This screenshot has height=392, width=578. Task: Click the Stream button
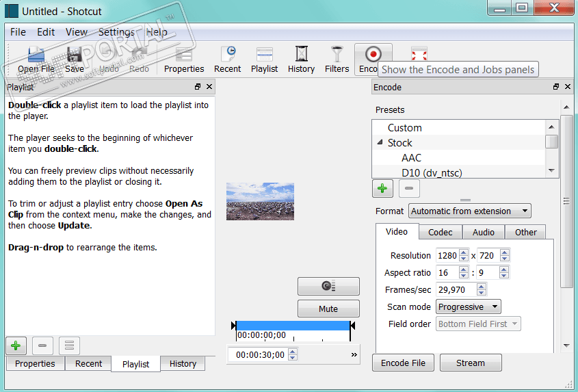(471, 363)
